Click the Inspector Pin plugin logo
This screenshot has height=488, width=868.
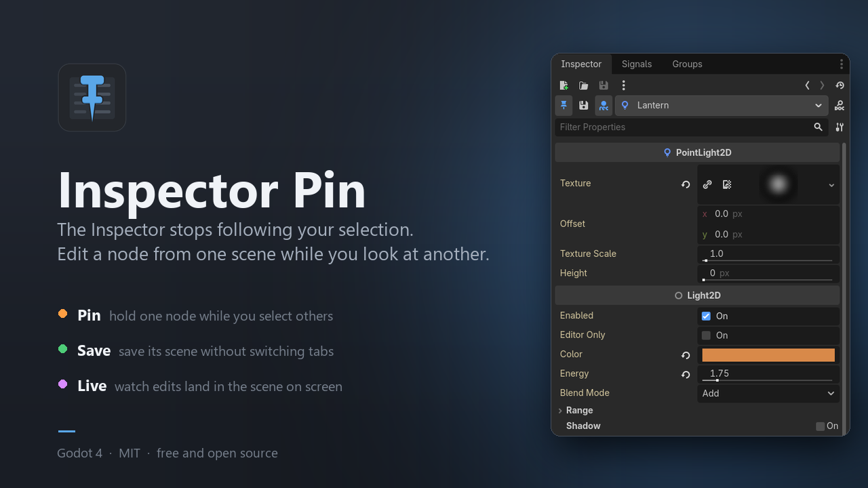(x=92, y=98)
